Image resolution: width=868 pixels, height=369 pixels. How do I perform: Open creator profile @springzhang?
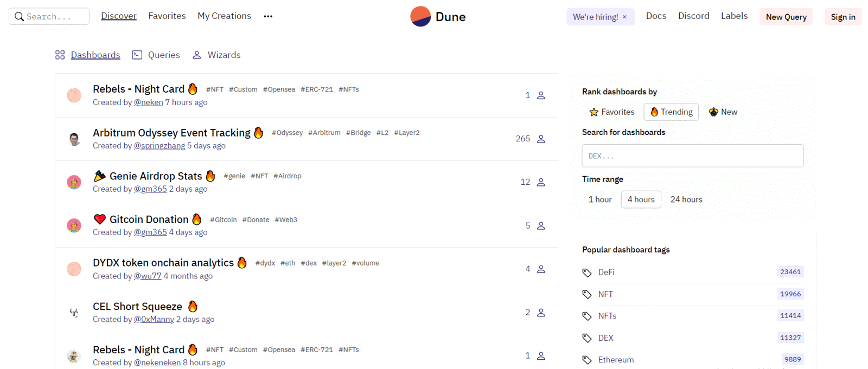(159, 146)
